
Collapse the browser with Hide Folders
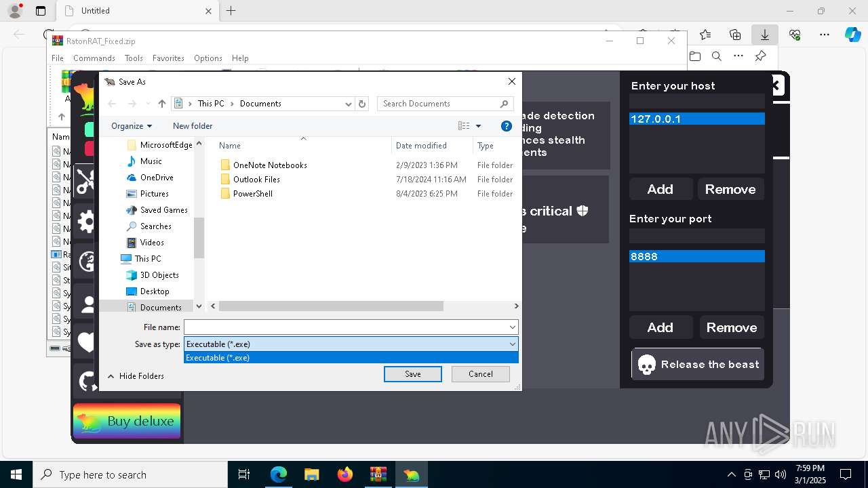136,376
